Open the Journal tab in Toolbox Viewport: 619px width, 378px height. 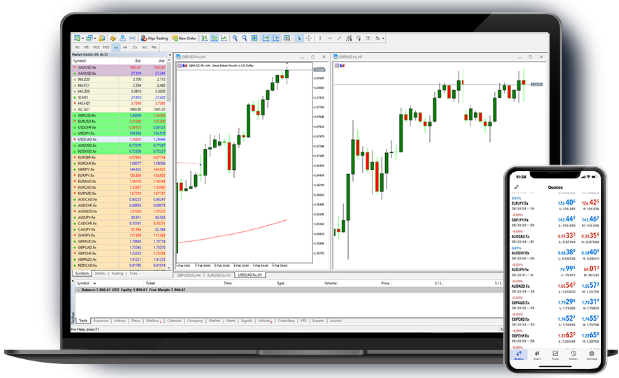(336, 321)
